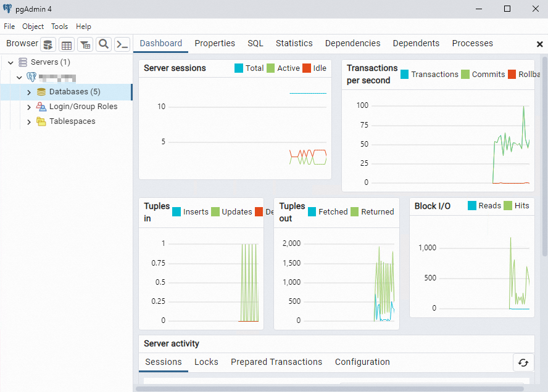This screenshot has width=548, height=392.
Task: Expand the Login/Group Roles node
Action: [29, 107]
